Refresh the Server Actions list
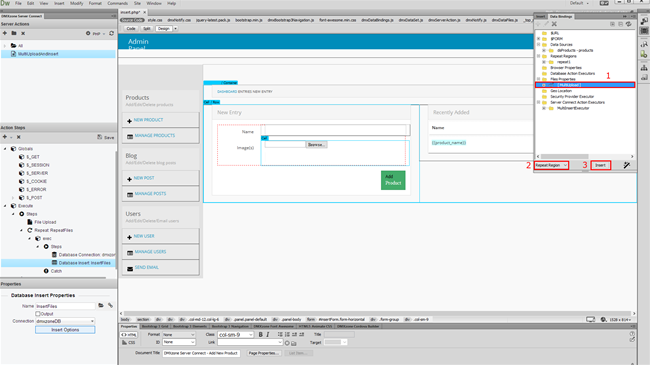 111,33
